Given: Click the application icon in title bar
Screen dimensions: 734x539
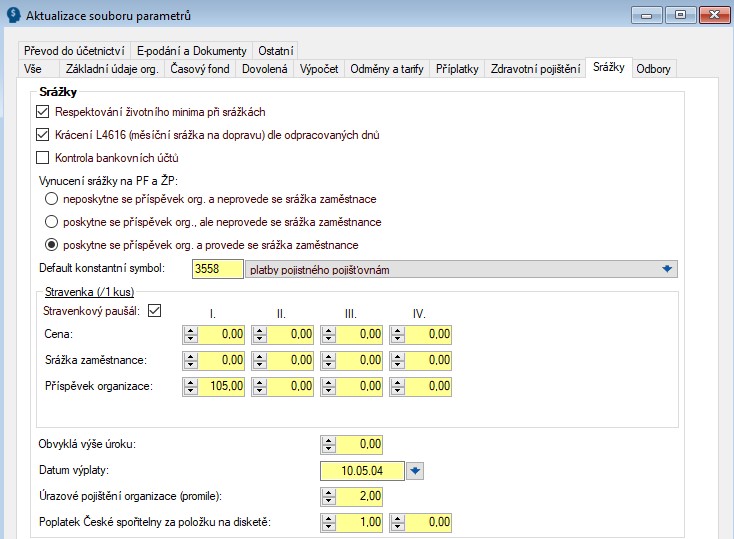Looking at the screenshot, I should point(13,15).
